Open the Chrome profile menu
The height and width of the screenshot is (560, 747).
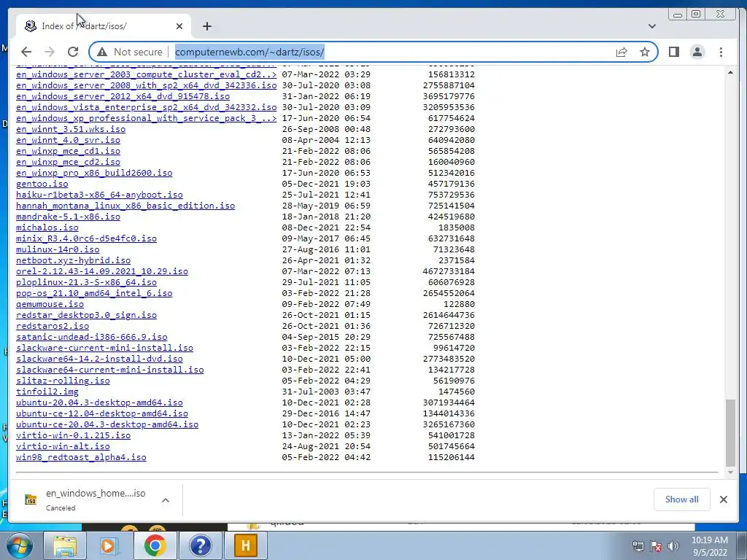697,52
